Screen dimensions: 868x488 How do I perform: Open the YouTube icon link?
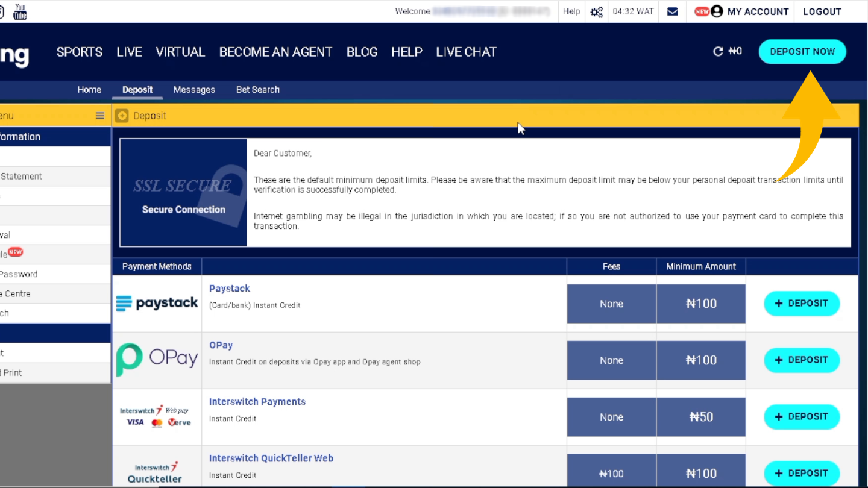point(20,11)
